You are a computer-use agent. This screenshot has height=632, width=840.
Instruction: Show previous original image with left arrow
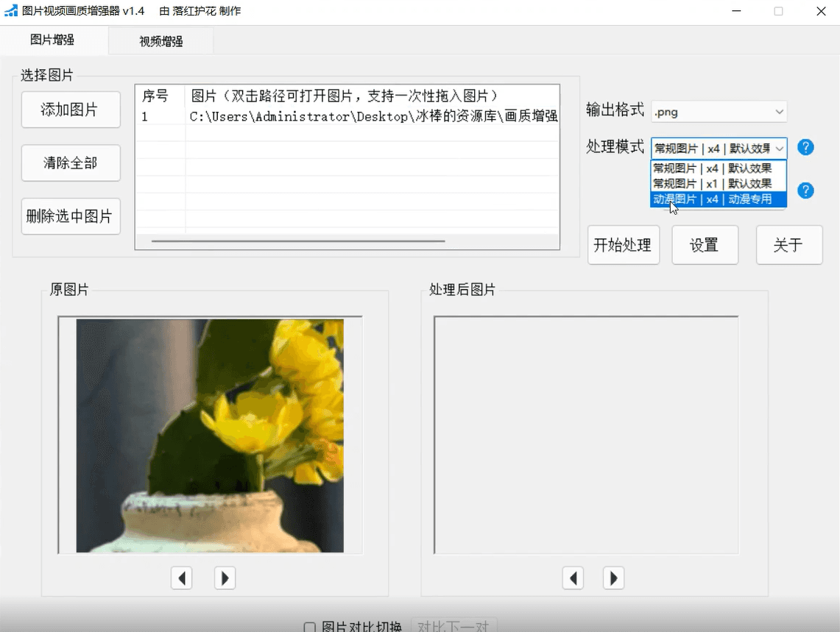(x=181, y=578)
